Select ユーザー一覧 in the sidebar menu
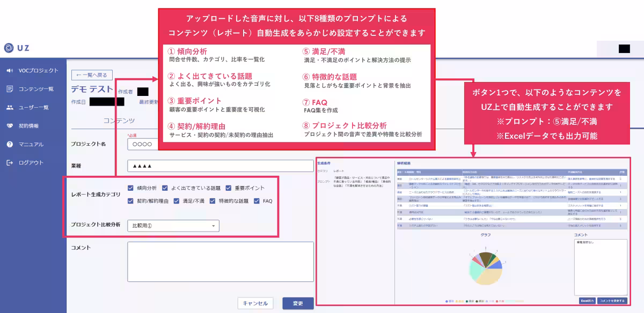This screenshot has width=644, height=313. (33, 107)
